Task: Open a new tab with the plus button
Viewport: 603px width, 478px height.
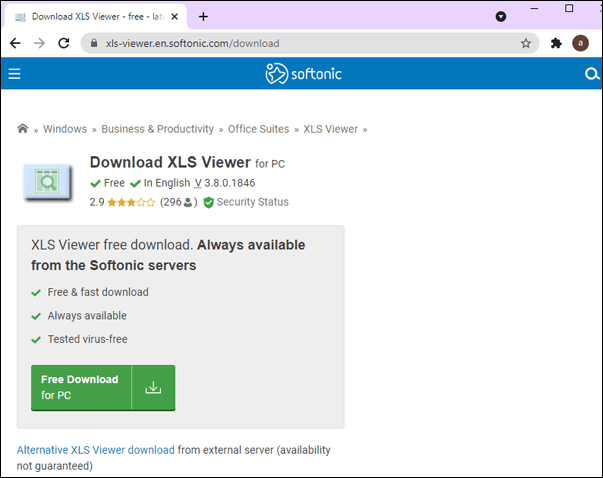Action: click(x=203, y=17)
